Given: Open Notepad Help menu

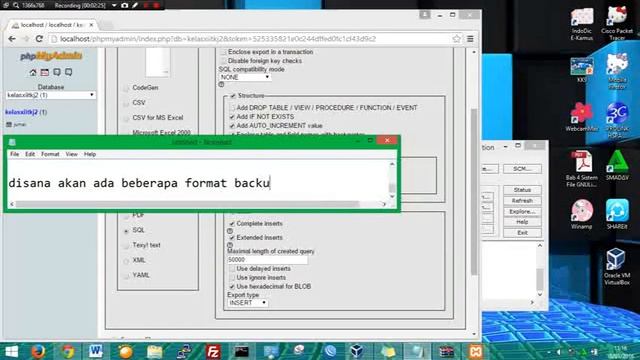Looking at the screenshot, I should point(90,154).
